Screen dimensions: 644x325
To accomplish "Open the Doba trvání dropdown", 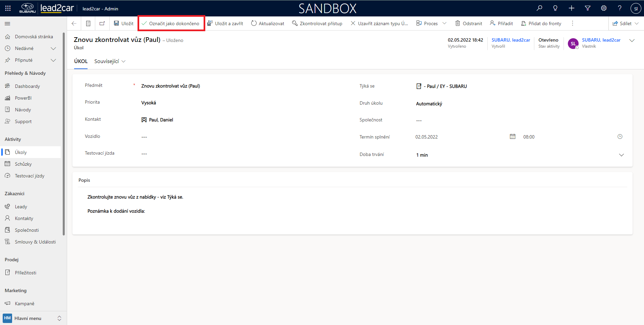I will [x=621, y=155].
